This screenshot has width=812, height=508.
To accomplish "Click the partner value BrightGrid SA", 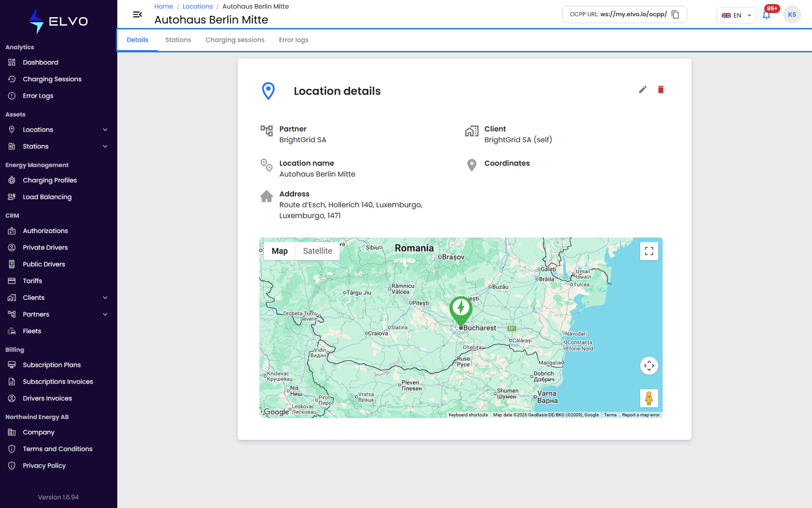I will click(303, 140).
